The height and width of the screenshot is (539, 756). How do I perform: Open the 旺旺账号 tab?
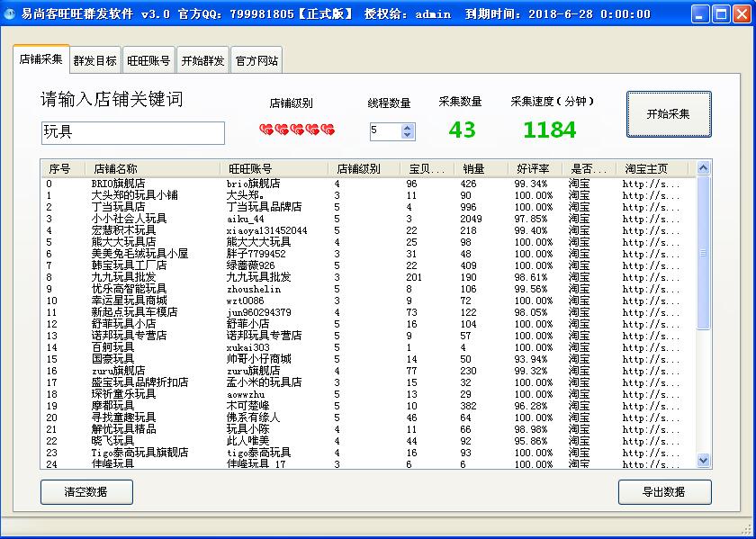coord(148,61)
